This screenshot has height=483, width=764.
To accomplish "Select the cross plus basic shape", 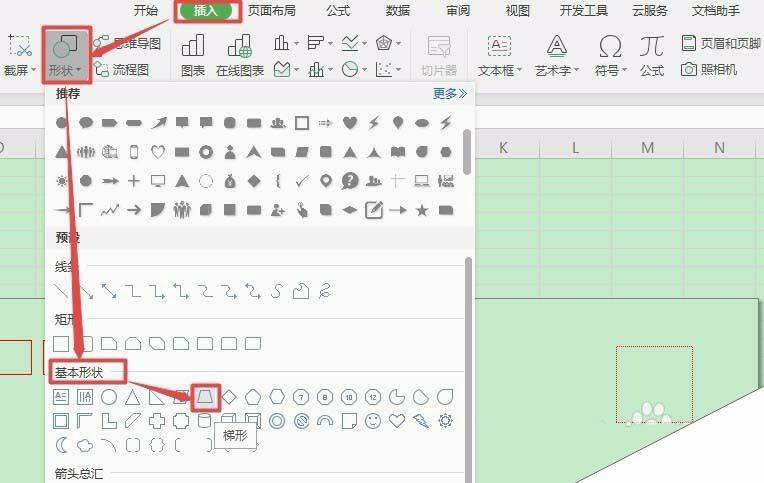I will click(x=157, y=421).
